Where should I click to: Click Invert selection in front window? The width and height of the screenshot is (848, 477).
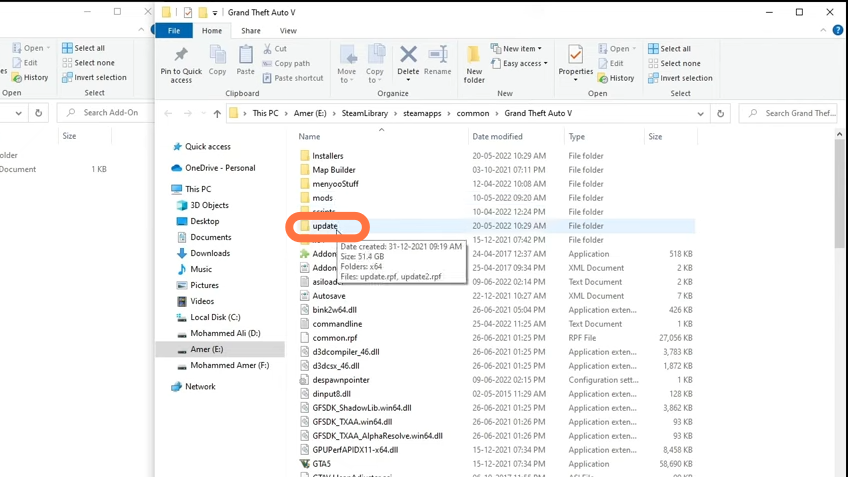click(680, 78)
